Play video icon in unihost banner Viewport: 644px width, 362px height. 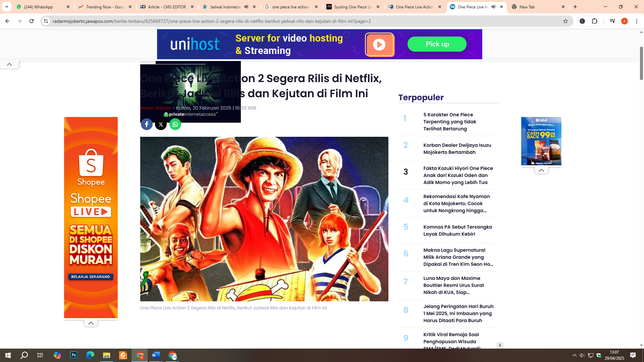coord(380,45)
